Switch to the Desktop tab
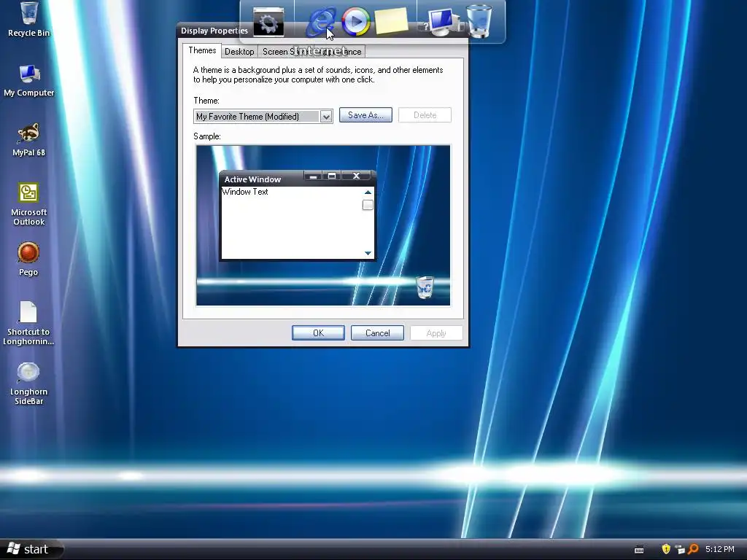 (239, 52)
